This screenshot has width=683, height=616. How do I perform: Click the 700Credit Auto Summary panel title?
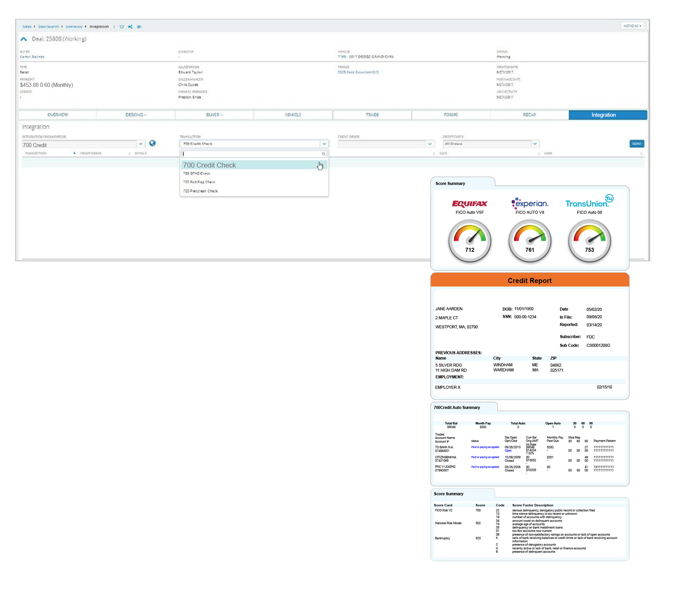click(457, 408)
